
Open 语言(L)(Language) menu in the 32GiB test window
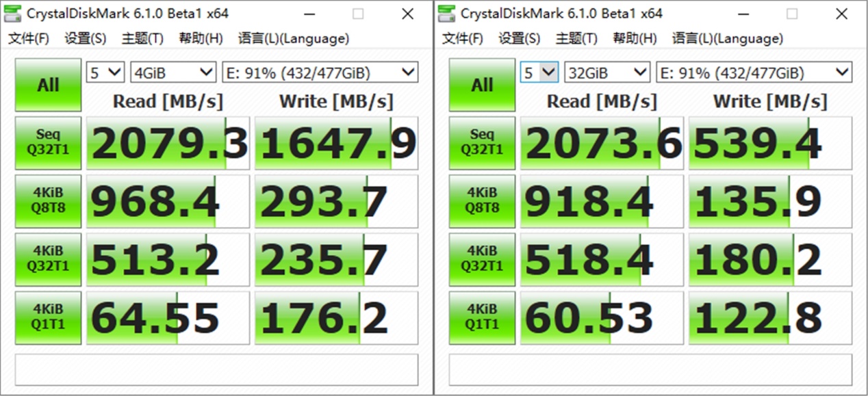click(x=728, y=39)
